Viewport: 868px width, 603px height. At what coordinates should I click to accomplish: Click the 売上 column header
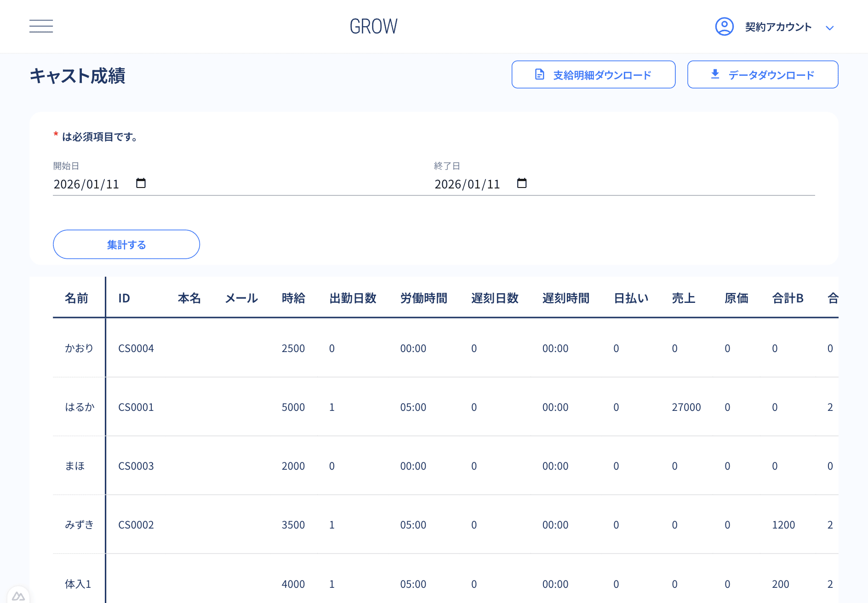pos(683,298)
